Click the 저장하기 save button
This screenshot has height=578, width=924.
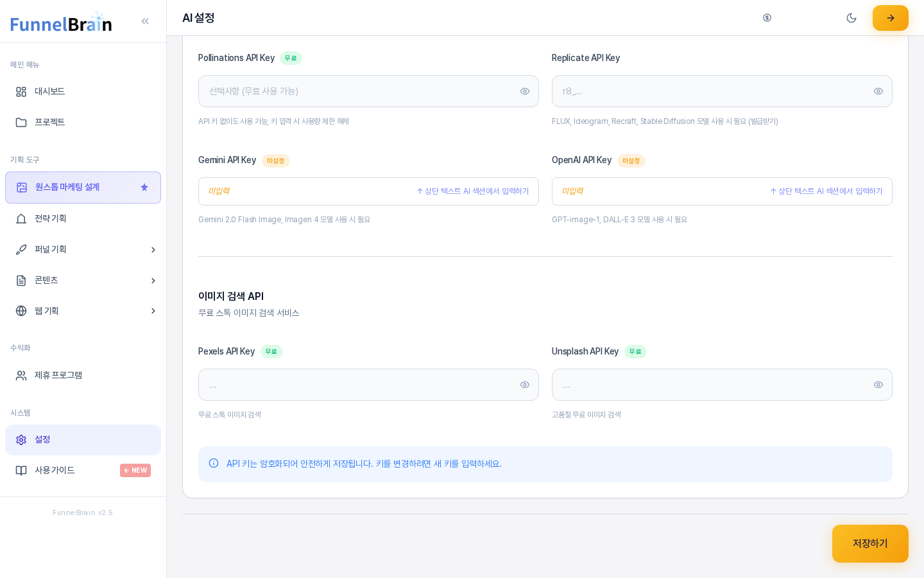(870, 544)
